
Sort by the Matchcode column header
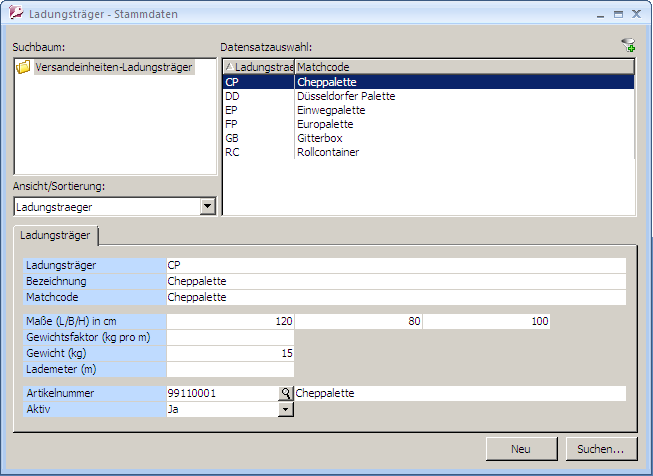(x=464, y=66)
